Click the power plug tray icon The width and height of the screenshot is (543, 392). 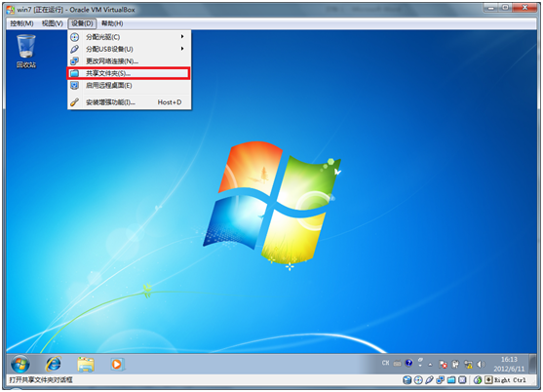tap(455, 364)
